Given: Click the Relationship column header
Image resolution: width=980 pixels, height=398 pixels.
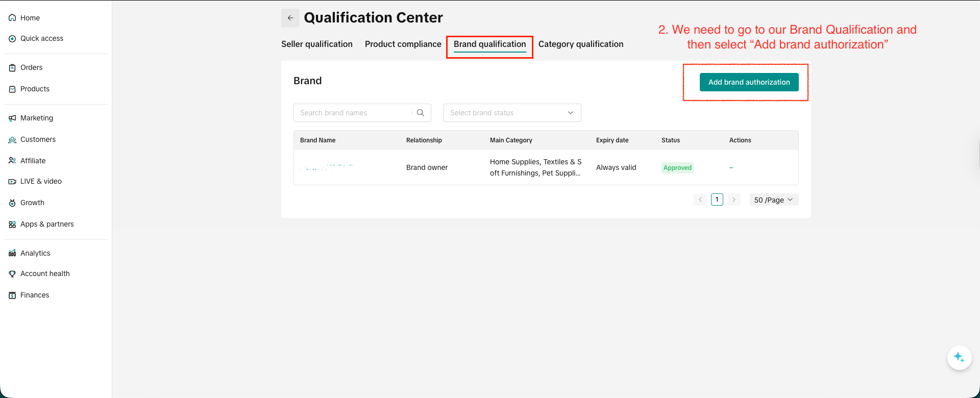Looking at the screenshot, I should pyautogui.click(x=424, y=140).
